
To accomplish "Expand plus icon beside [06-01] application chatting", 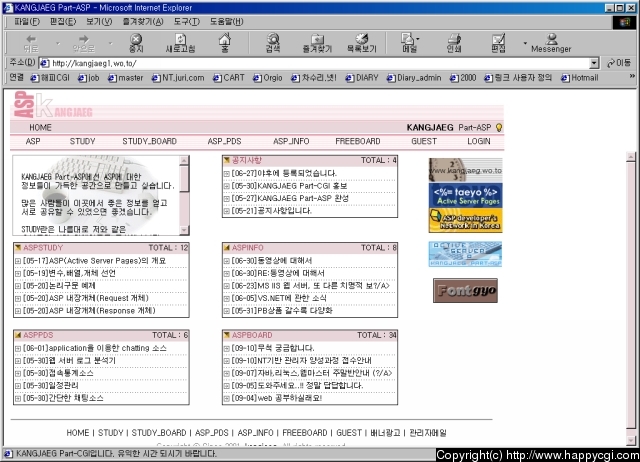I will 18,349.
